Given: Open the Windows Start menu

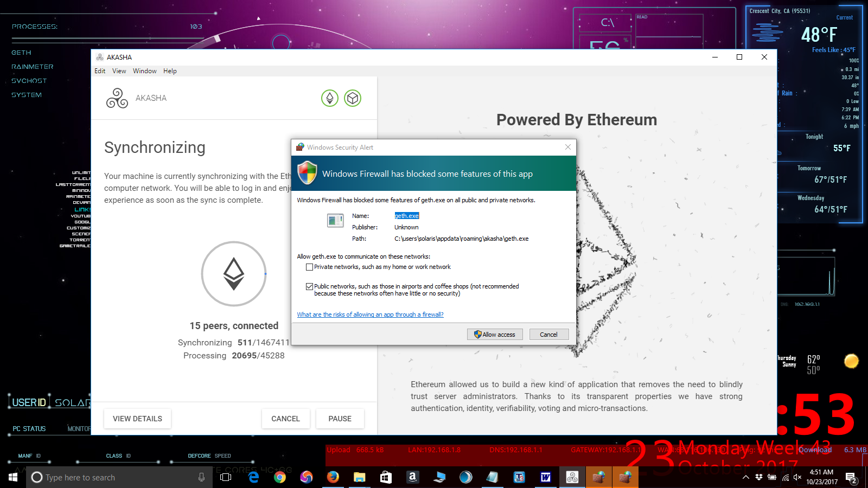Looking at the screenshot, I should coord(13,477).
